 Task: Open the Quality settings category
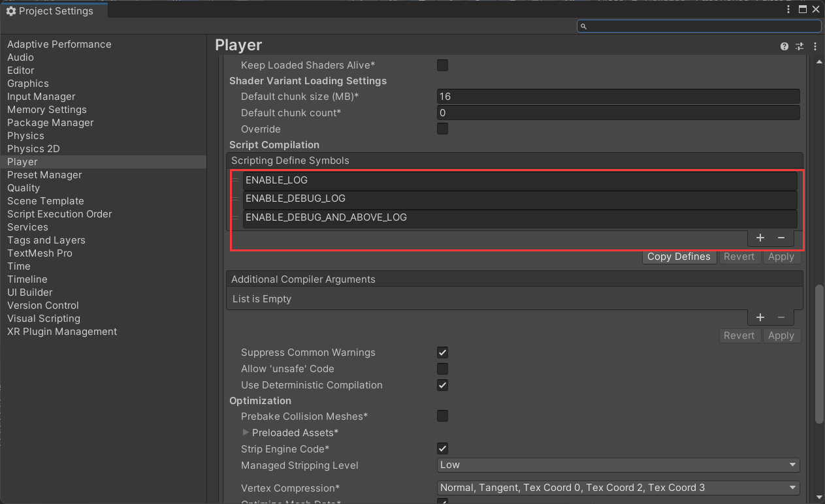tap(24, 188)
